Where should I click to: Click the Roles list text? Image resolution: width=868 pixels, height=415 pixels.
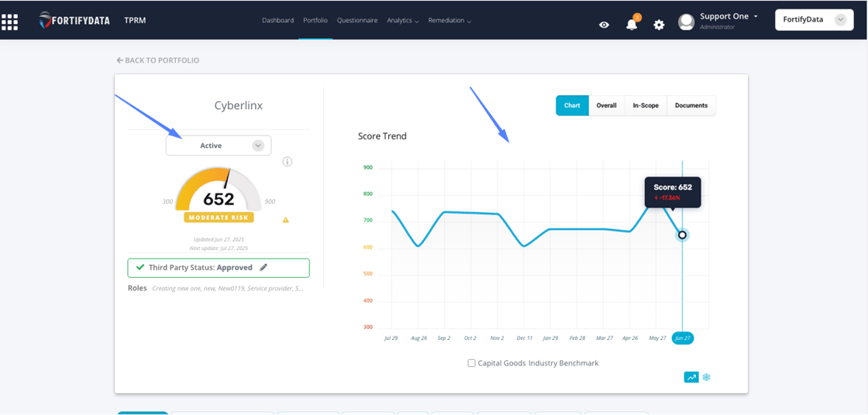[x=228, y=288]
